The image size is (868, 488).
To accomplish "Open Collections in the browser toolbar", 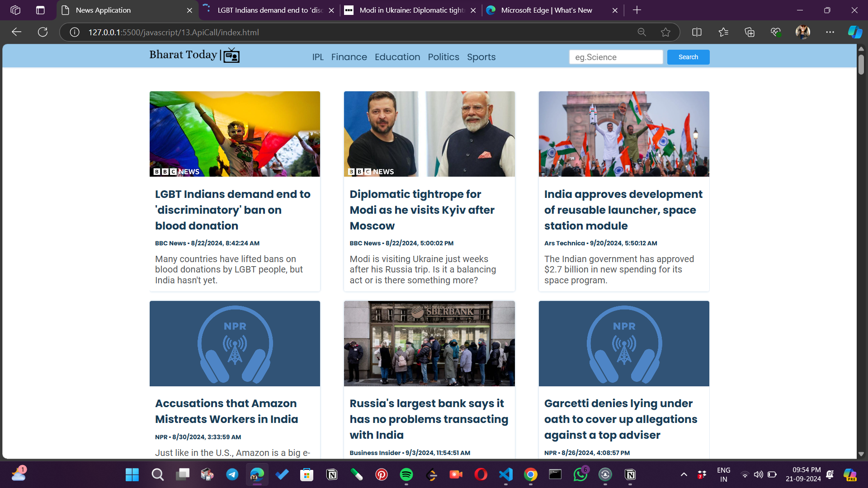I will [750, 32].
